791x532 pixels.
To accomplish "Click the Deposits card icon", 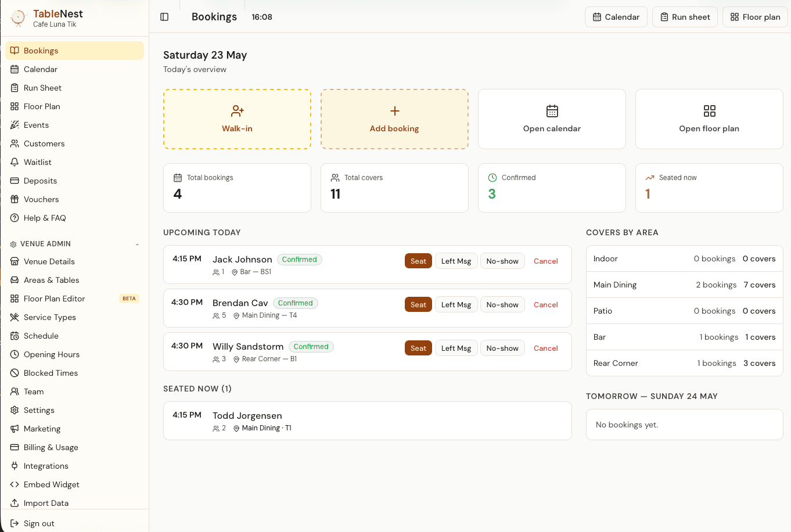I will pyautogui.click(x=15, y=181).
